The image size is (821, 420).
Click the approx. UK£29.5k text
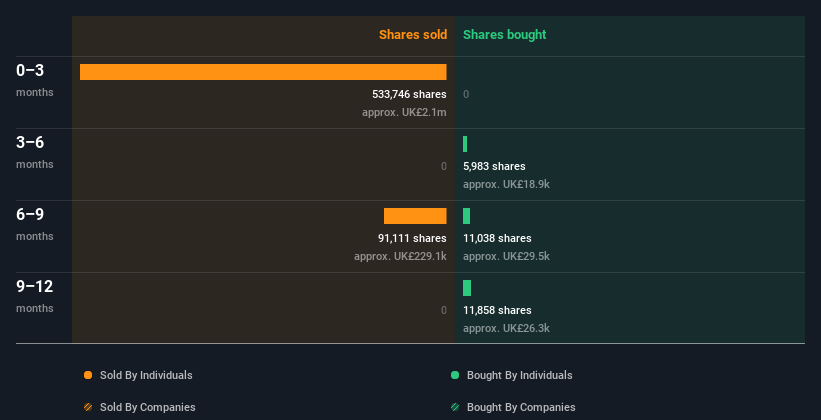[506, 257]
